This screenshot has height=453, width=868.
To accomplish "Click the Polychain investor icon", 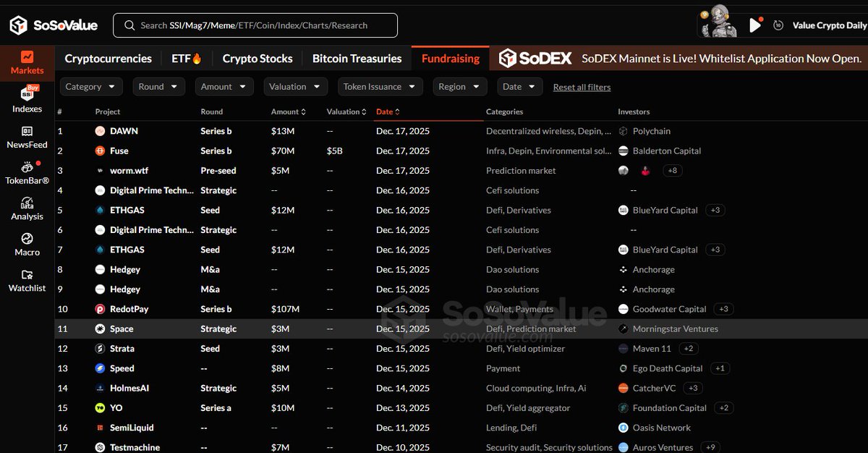I will [624, 131].
